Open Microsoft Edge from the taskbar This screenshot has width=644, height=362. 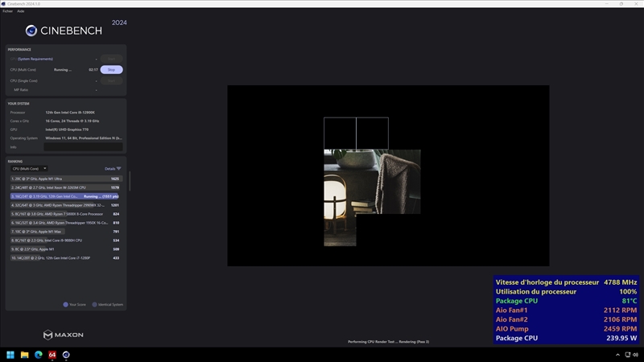pyautogui.click(x=39, y=355)
